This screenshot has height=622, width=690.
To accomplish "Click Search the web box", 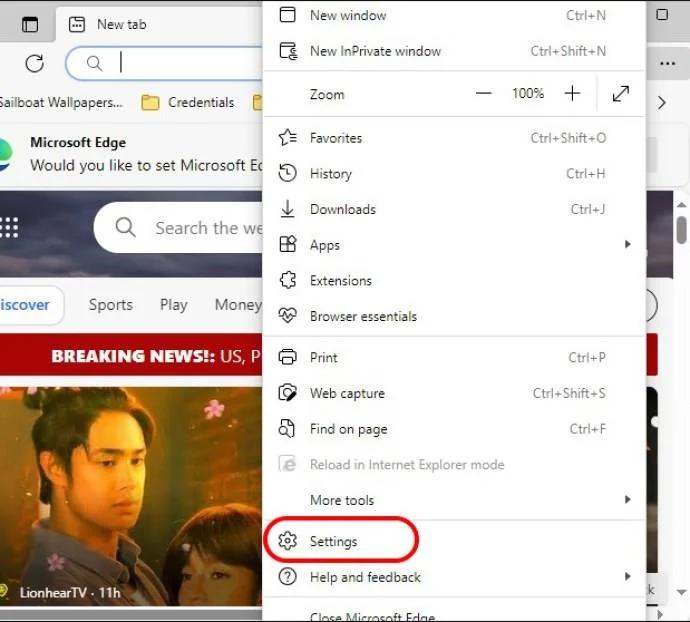I will click(x=178, y=228).
